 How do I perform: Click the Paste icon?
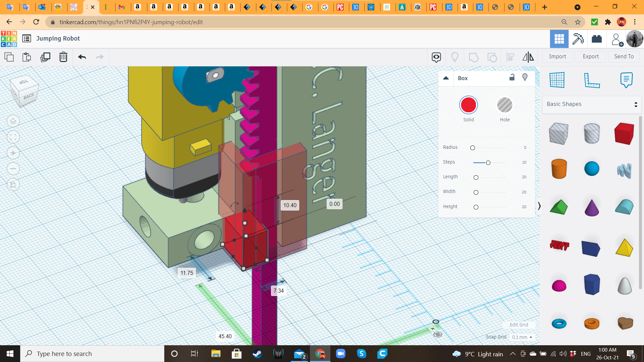[27, 57]
